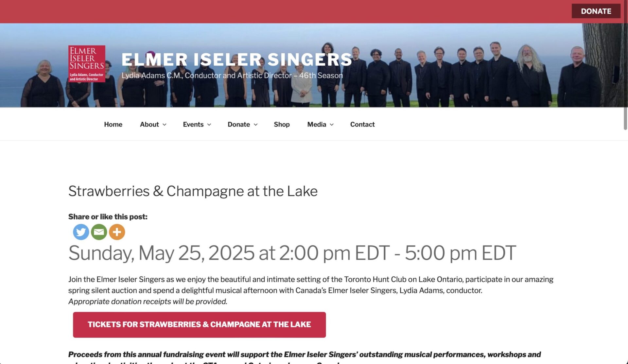The width and height of the screenshot is (628, 364).
Task: Go to the Home menu item
Action: coord(113,124)
